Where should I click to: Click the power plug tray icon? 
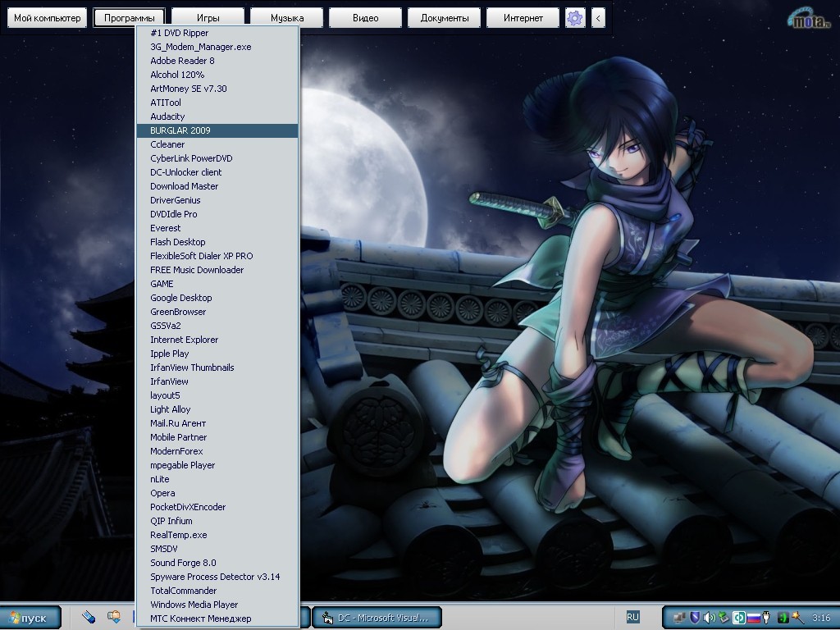(766, 618)
